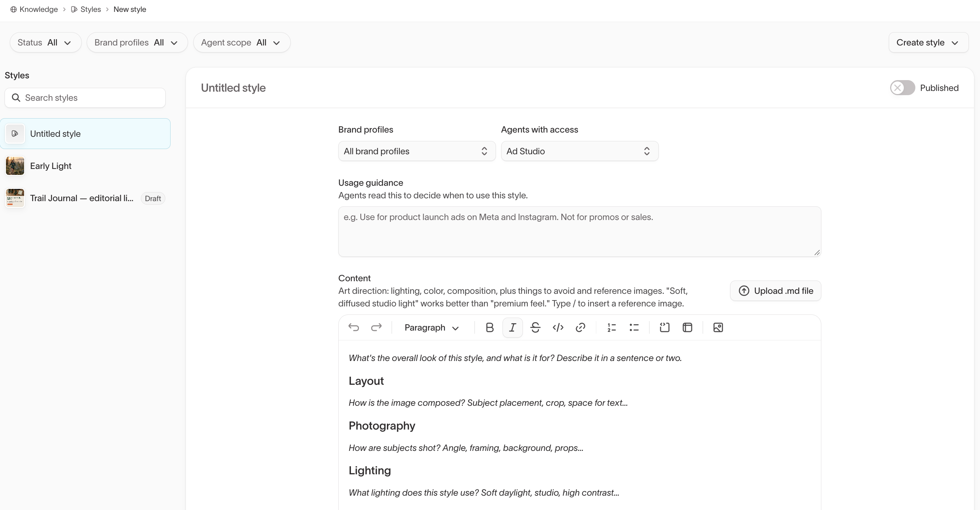Viewport: 980px width, 510px height.
Task: Click the Early Light thumbnail
Action: [15, 166]
